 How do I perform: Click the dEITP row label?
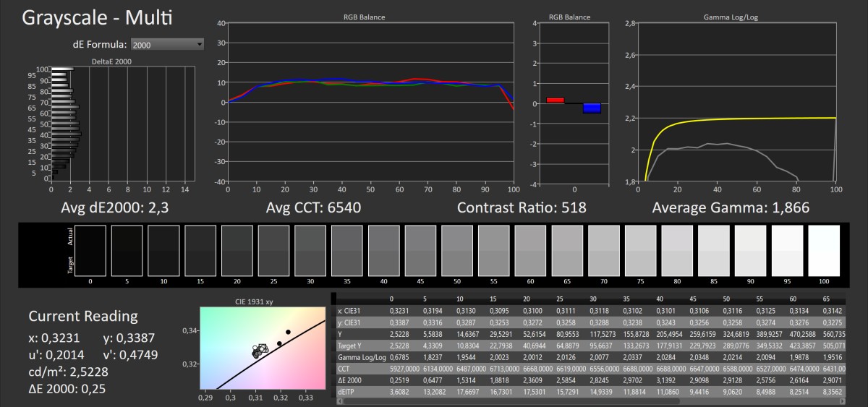346,390
